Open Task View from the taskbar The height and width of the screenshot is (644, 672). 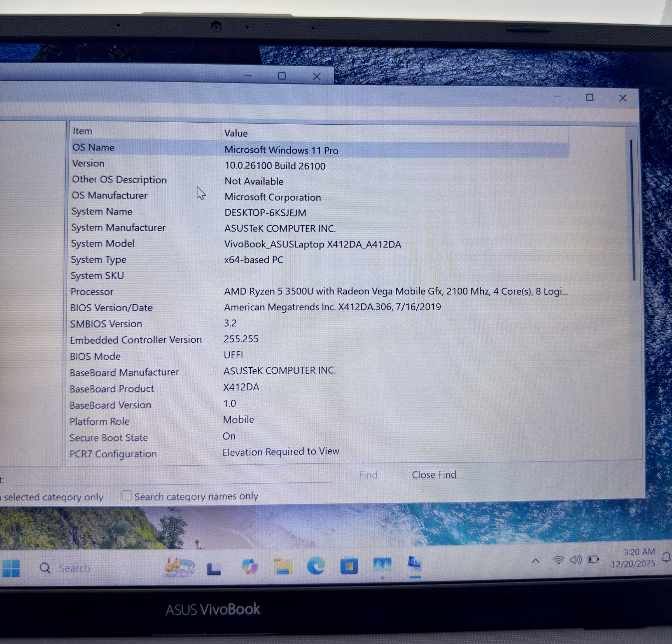pyautogui.click(x=214, y=568)
